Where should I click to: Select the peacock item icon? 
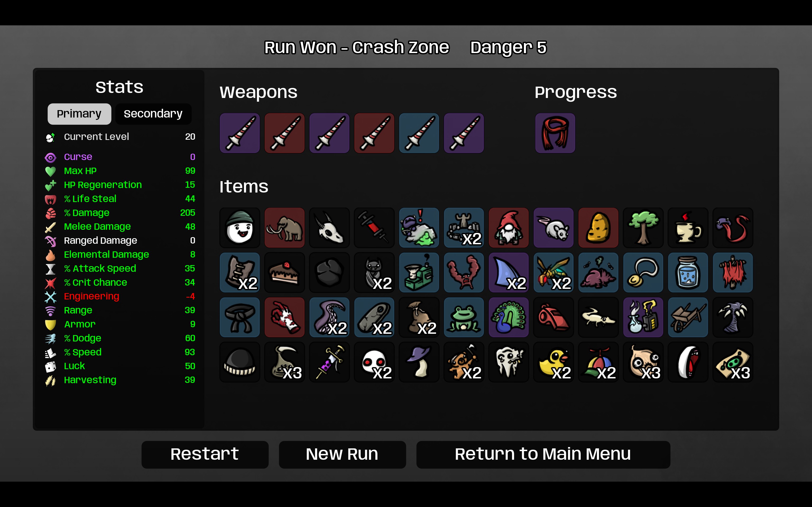509,317
